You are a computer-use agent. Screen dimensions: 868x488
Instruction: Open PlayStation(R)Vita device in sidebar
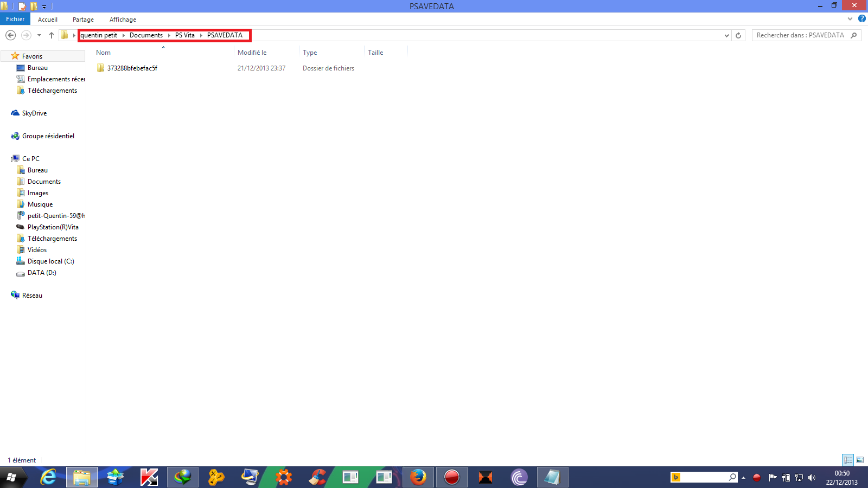53,227
